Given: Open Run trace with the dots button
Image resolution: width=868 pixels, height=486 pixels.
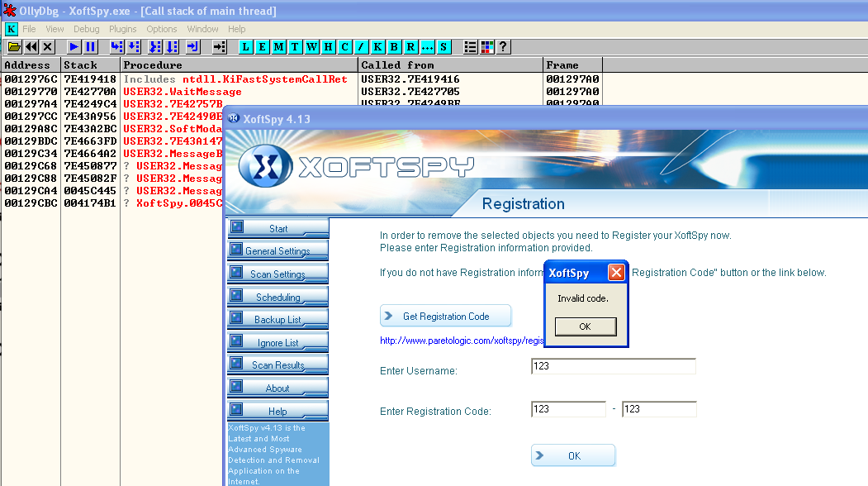Looking at the screenshot, I should (x=427, y=47).
